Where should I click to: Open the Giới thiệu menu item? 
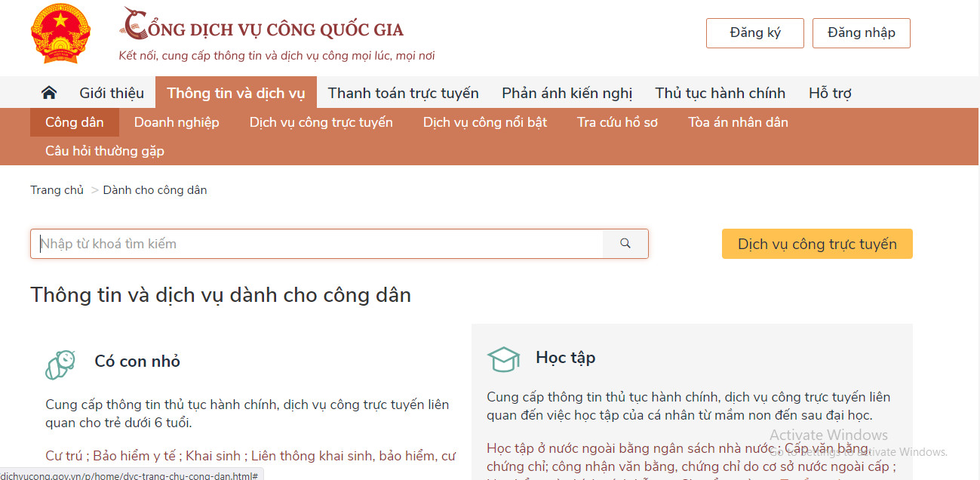click(112, 93)
